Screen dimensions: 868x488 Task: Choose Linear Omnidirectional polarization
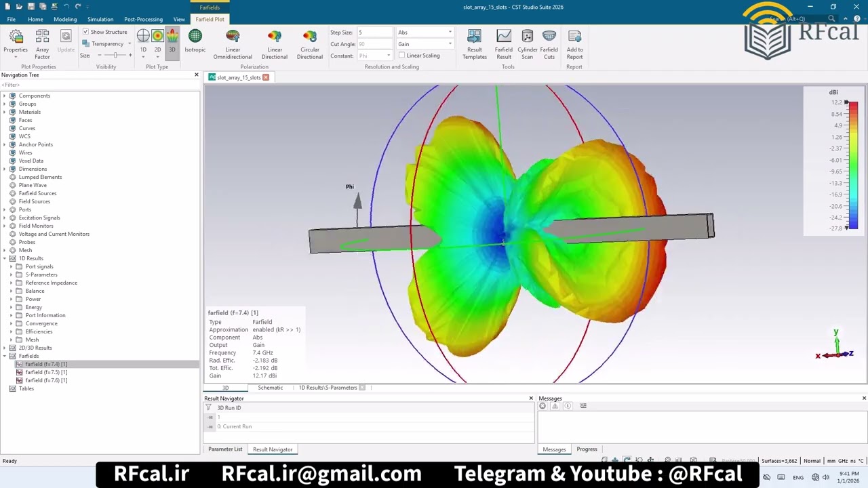coord(233,44)
